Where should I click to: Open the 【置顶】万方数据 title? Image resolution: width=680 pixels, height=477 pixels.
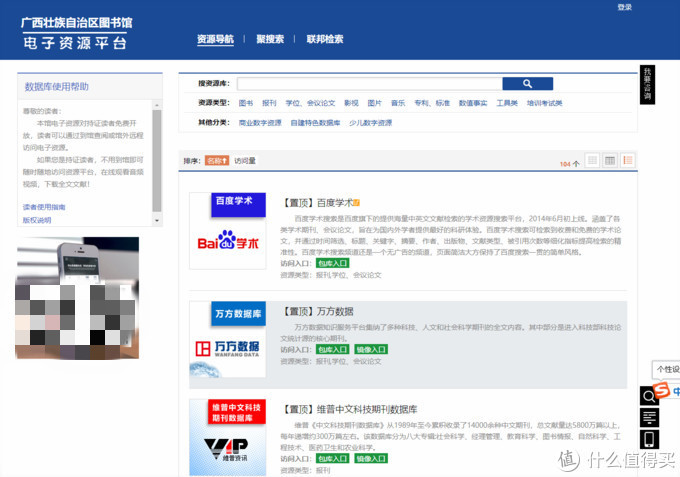pyautogui.click(x=318, y=311)
